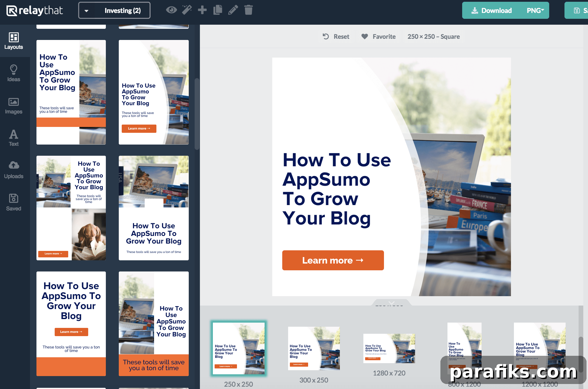The image size is (588, 389).
Task: Select layout with orange caption bar at bottom
Action: point(154,324)
